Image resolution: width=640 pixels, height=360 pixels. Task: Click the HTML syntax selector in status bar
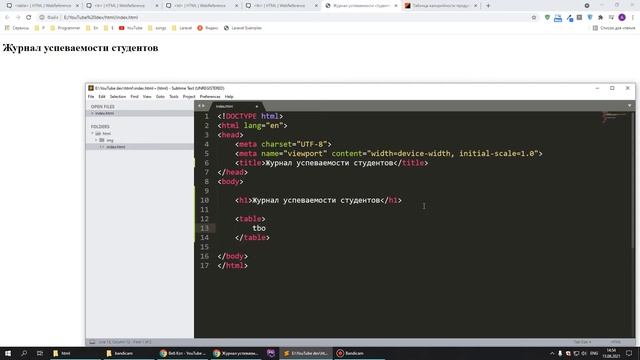coord(616,342)
